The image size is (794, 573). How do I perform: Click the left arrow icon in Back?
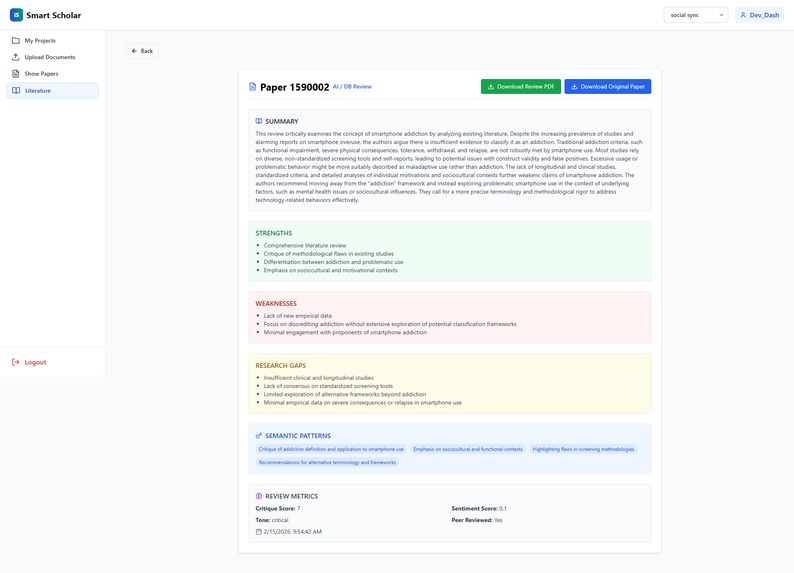(134, 51)
